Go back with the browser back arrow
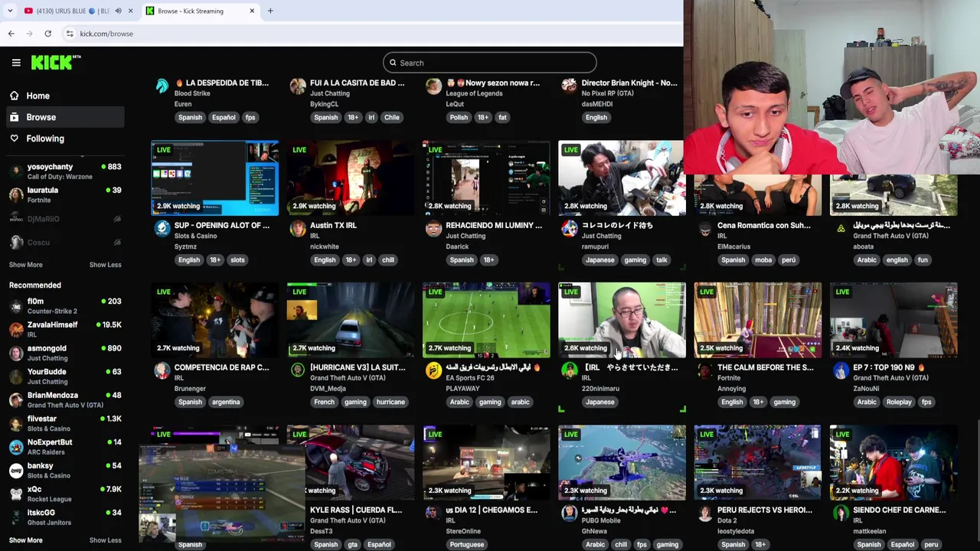The image size is (980, 551). coord(11,34)
